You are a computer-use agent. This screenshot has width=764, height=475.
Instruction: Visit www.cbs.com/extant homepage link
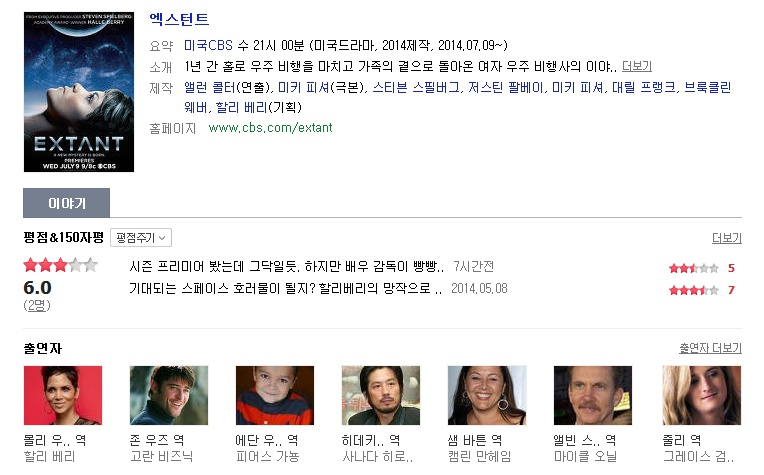[270, 128]
